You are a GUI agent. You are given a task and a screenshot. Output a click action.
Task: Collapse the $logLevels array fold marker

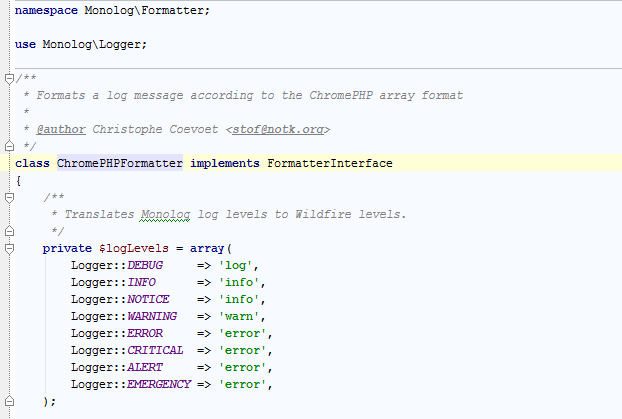click(10, 248)
